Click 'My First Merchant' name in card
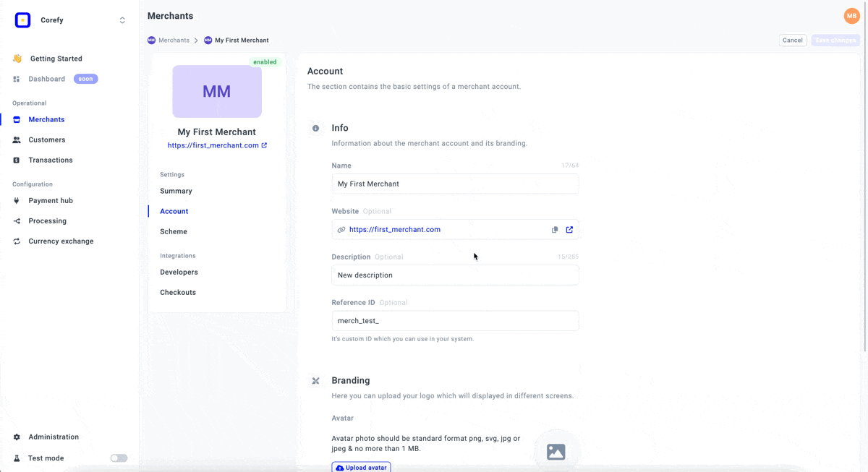 click(217, 132)
